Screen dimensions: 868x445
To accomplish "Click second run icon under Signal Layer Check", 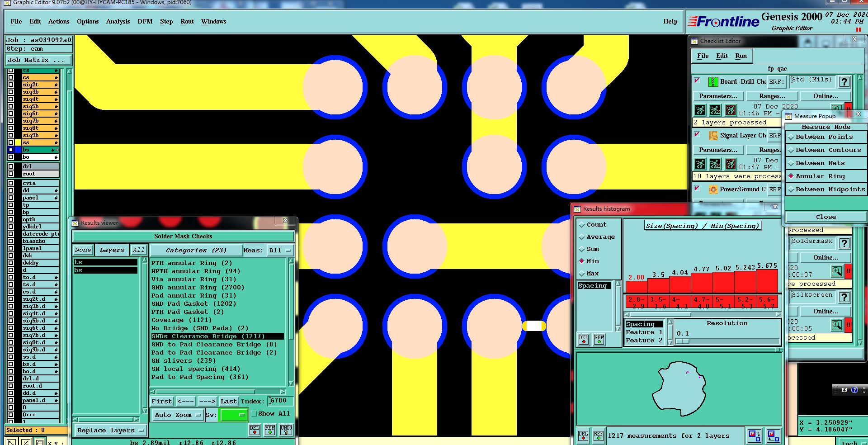I will tap(715, 164).
